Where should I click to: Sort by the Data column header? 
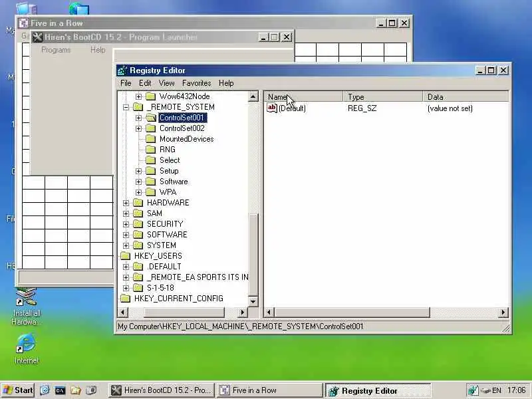tap(465, 97)
